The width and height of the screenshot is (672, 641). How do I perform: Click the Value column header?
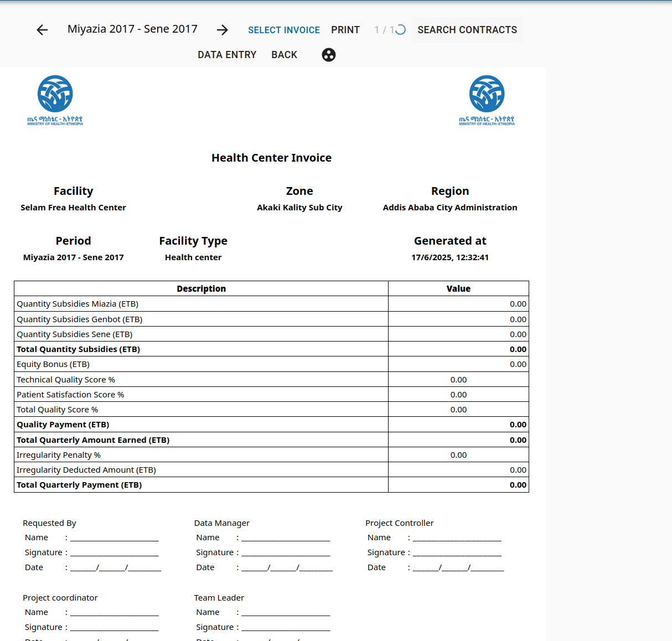(x=458, y=288)
